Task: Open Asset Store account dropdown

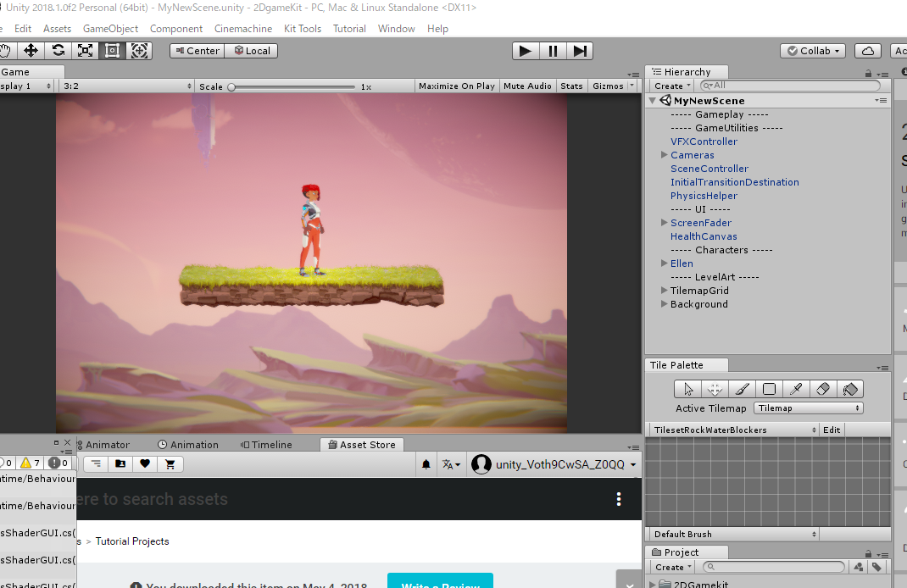Action: 554,464
